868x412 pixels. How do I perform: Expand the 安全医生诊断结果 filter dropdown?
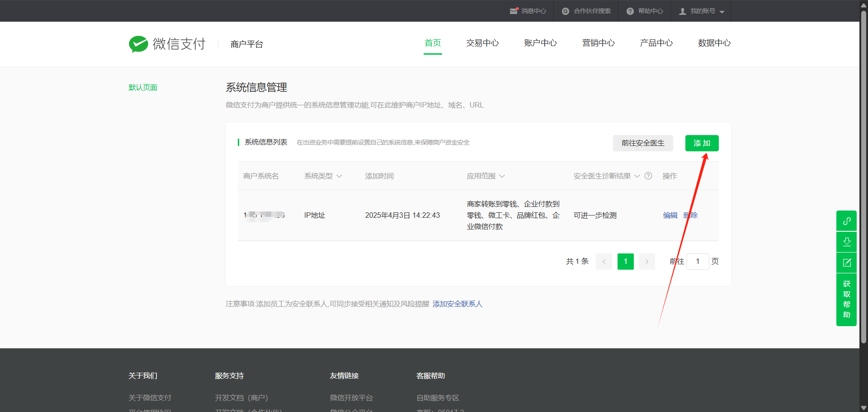tap(637, 176)
